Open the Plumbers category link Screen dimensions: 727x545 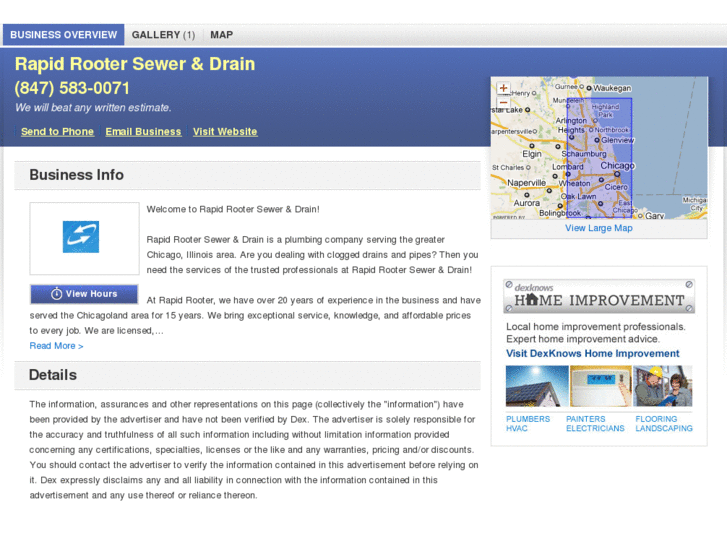(528, 419)
